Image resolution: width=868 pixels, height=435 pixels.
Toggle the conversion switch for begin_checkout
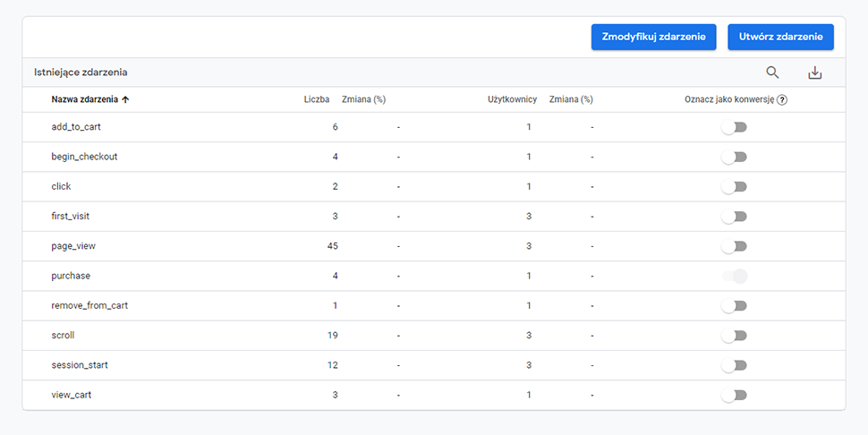click(735, 158)
